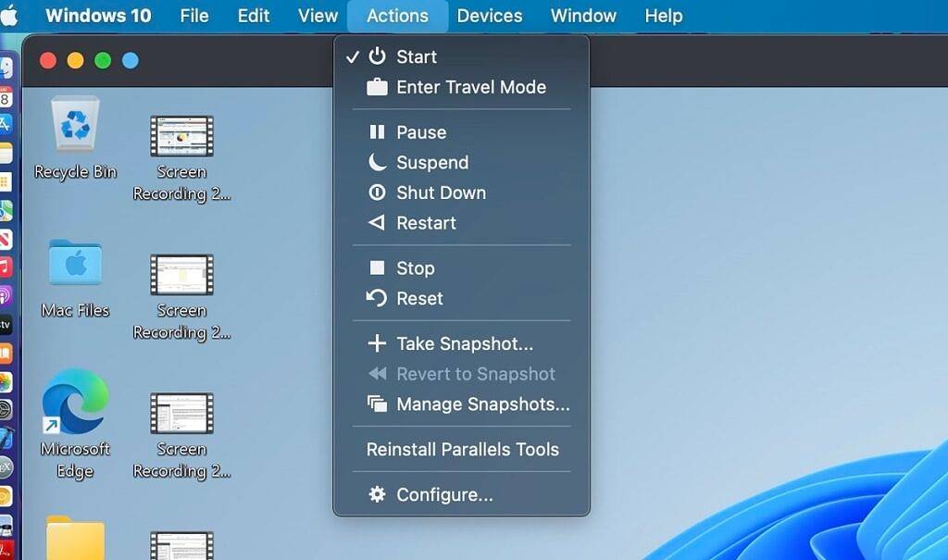
Task: Click the Suspend crescent moon icon
Action: (378, 163)
